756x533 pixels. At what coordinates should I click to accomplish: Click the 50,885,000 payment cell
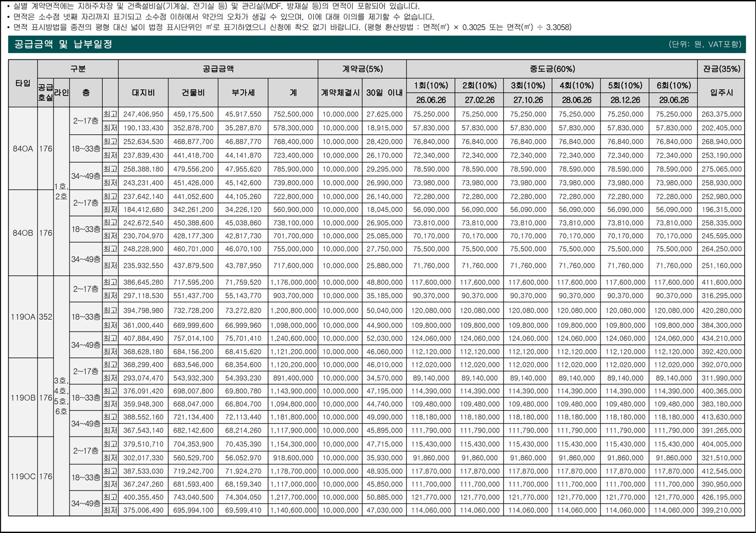(x=384, y=498)
